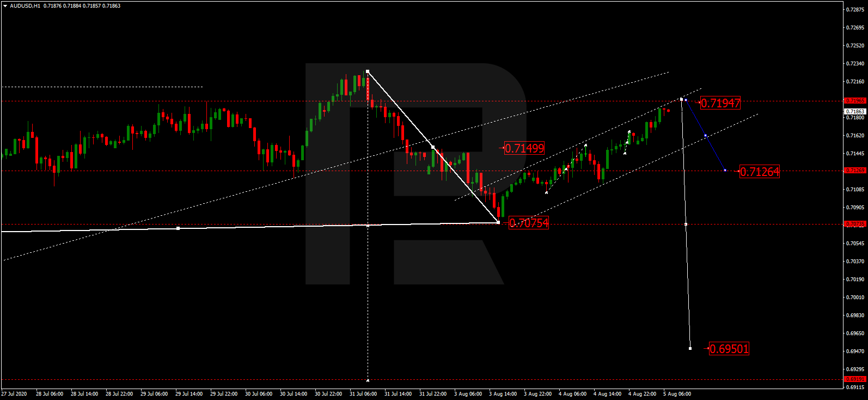This screenshot has width=868, height=400.
Task: Click the 0.69115 value on the price scale
Action: [855, 387]
